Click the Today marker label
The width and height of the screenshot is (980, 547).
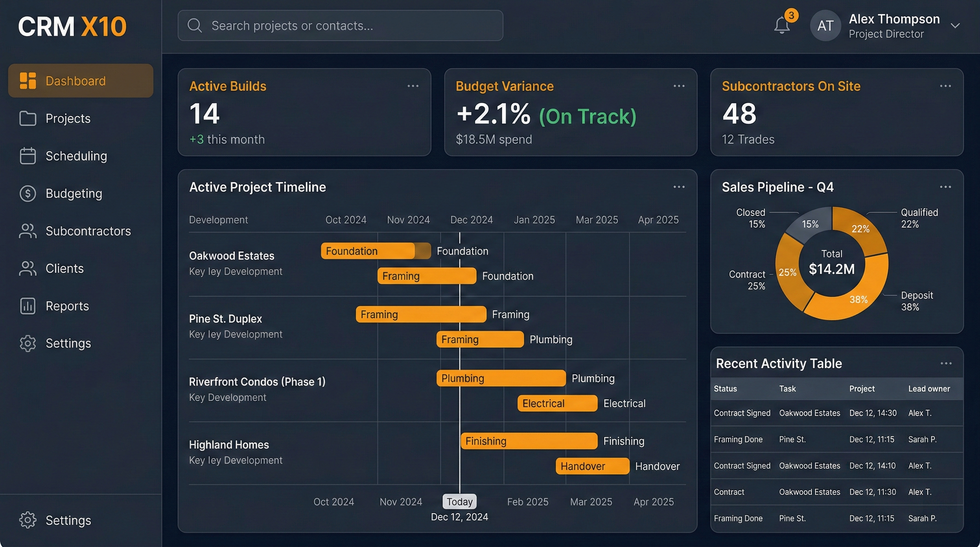coord(459,501)
